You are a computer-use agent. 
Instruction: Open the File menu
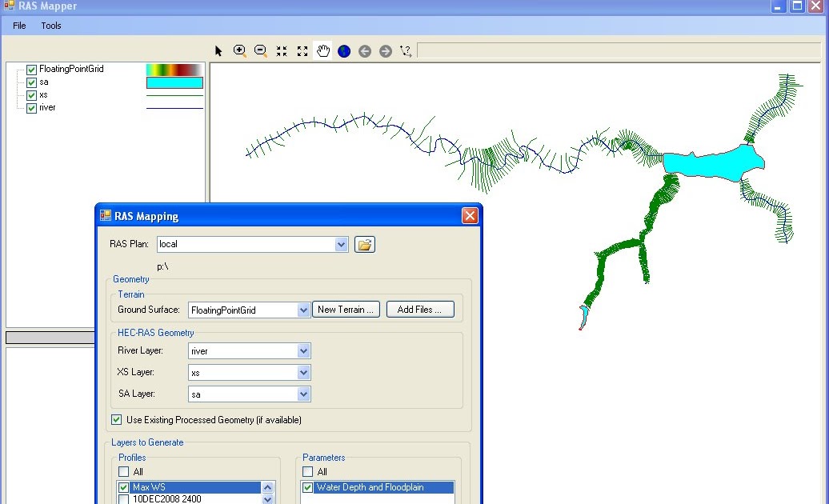[18, 26]
